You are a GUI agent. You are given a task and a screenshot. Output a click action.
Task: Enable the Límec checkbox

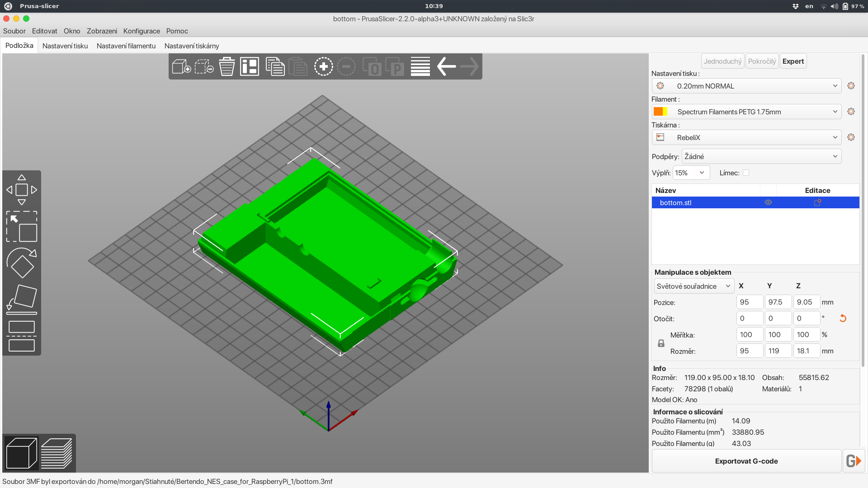(746, 173)
